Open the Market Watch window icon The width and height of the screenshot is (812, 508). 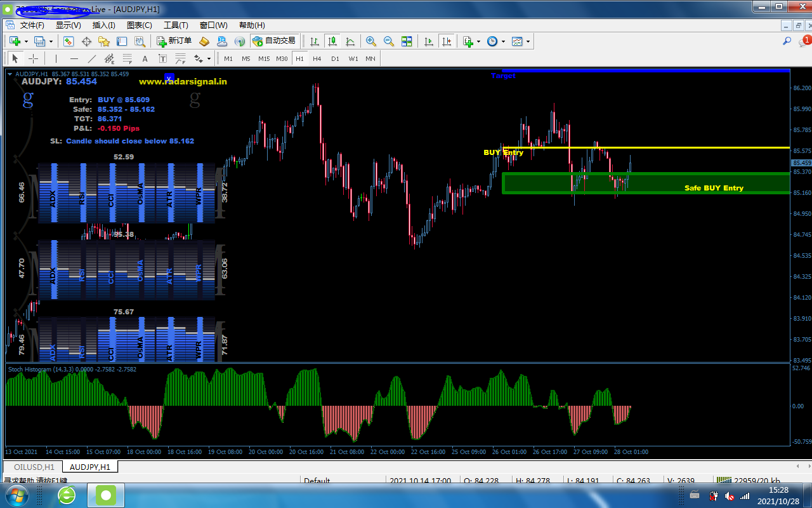69,41
